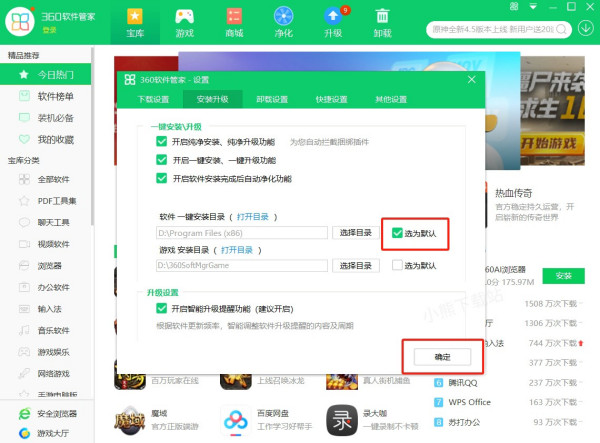Toggle 开启纯净安装、纯净升级功能 checkbox

coord(161,142)
